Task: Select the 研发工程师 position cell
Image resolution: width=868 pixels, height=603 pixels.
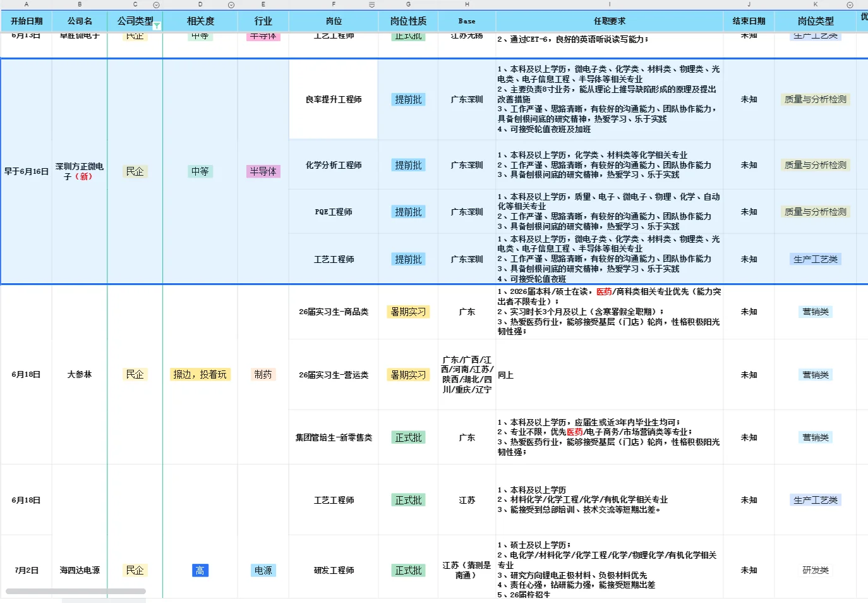Action: (x=334, y=570)
